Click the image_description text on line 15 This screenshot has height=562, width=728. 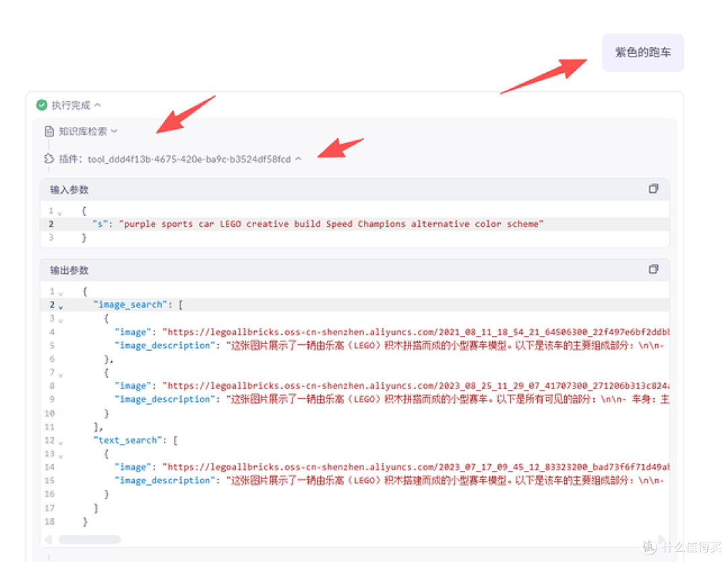[x=447, y=480]
